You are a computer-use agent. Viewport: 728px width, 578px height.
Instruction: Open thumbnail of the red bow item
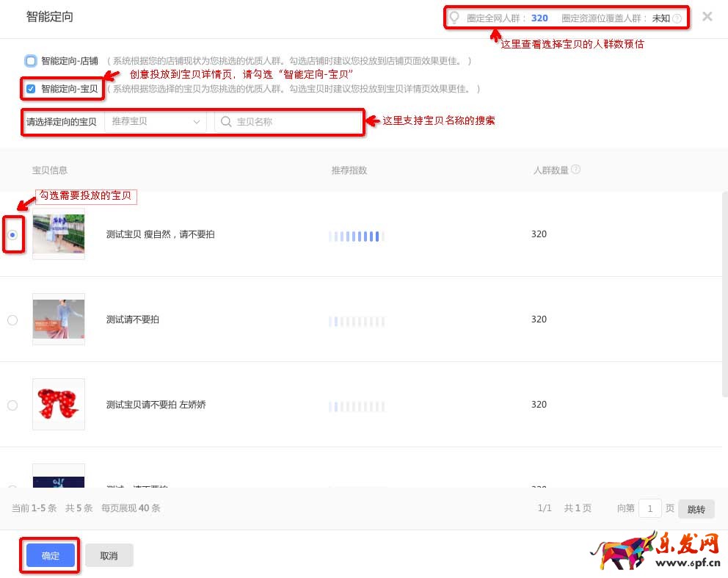tap(59, 404)
